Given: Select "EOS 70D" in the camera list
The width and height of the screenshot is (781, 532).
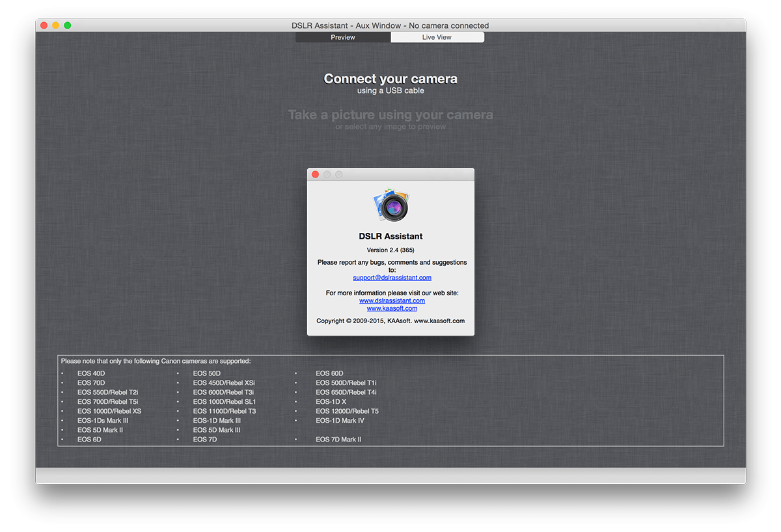Looking at the screenshot, I should [x=91, y=383].
